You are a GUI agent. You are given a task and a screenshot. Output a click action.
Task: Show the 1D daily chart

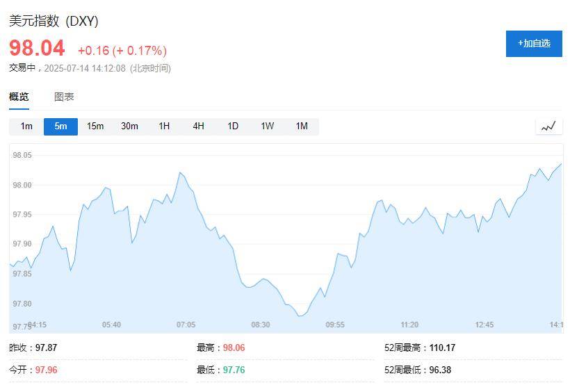click(x=233, y=126)
